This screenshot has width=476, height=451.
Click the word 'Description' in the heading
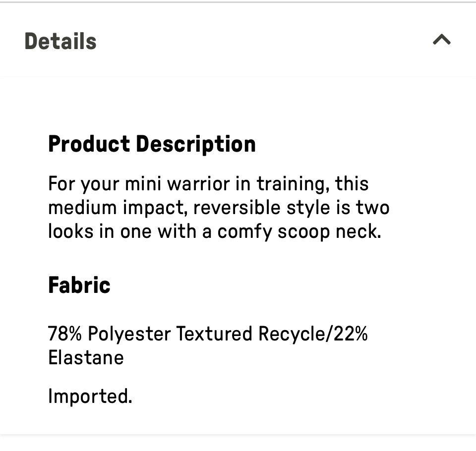point(196,144)
